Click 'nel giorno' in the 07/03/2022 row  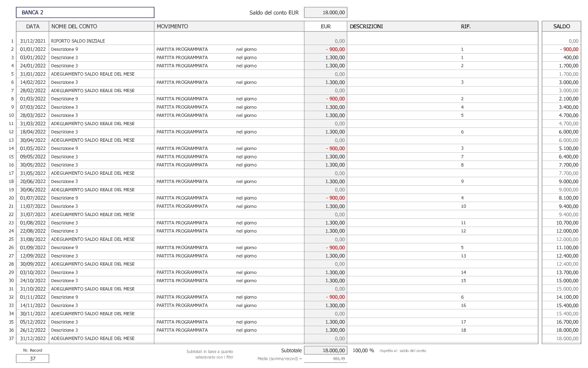[x=246, y=107]
